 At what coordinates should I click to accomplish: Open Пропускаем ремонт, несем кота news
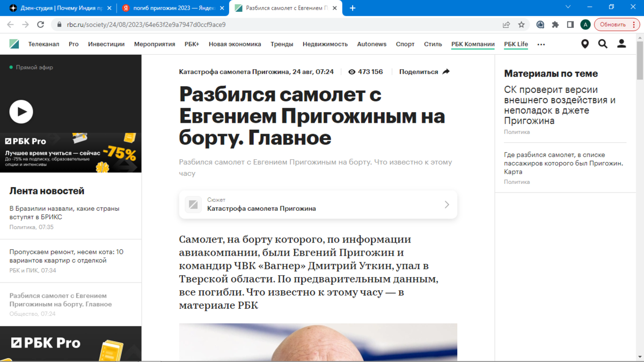[67, 256]
